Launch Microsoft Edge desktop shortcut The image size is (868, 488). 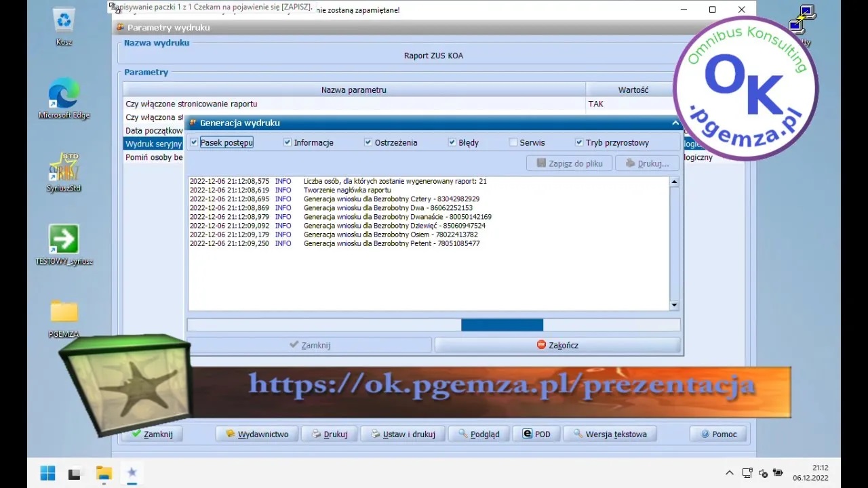64,95
